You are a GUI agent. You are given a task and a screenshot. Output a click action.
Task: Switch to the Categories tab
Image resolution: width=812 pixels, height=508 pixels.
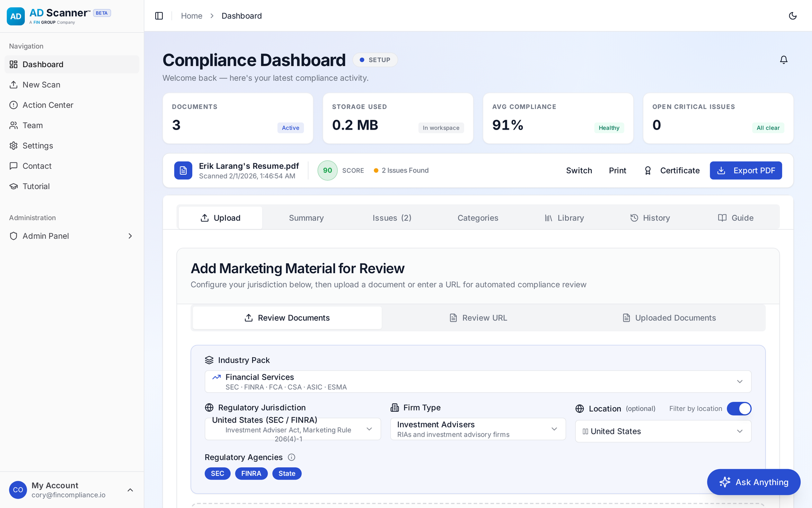(x=478, y=218)
